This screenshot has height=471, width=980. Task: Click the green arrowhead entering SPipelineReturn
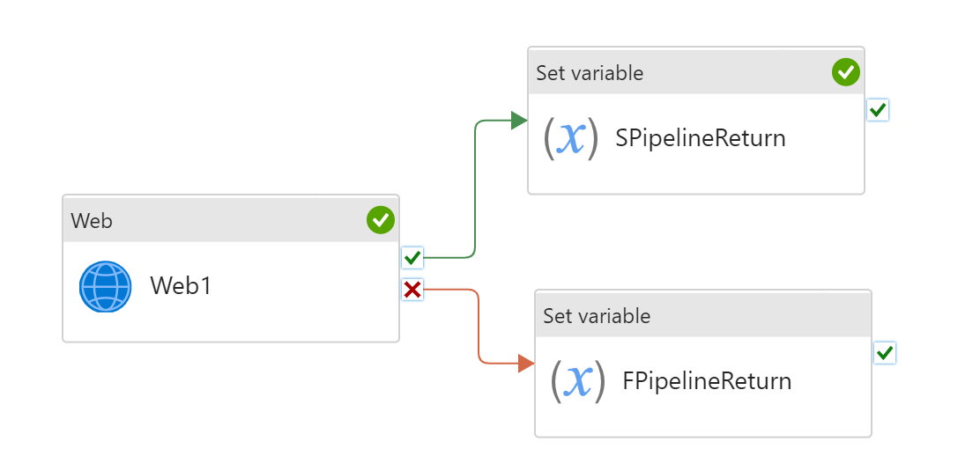[x=519, y=121]
